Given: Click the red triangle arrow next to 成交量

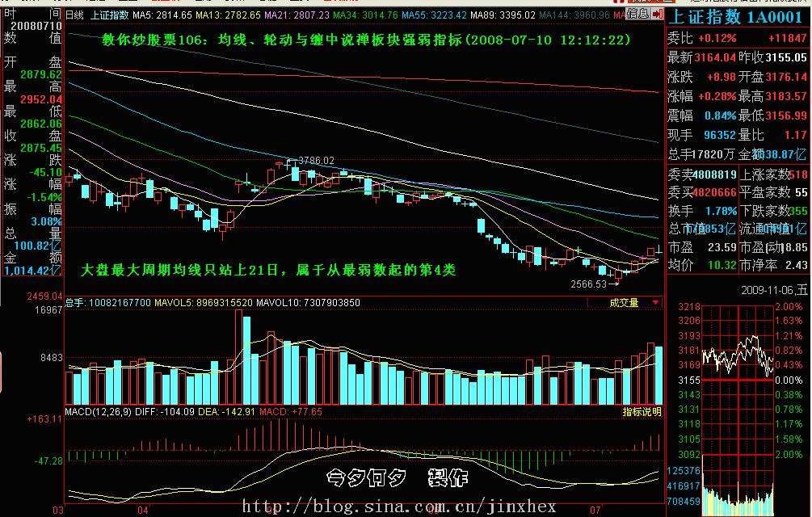Looking at the screenshot, I should coord(654,303).
